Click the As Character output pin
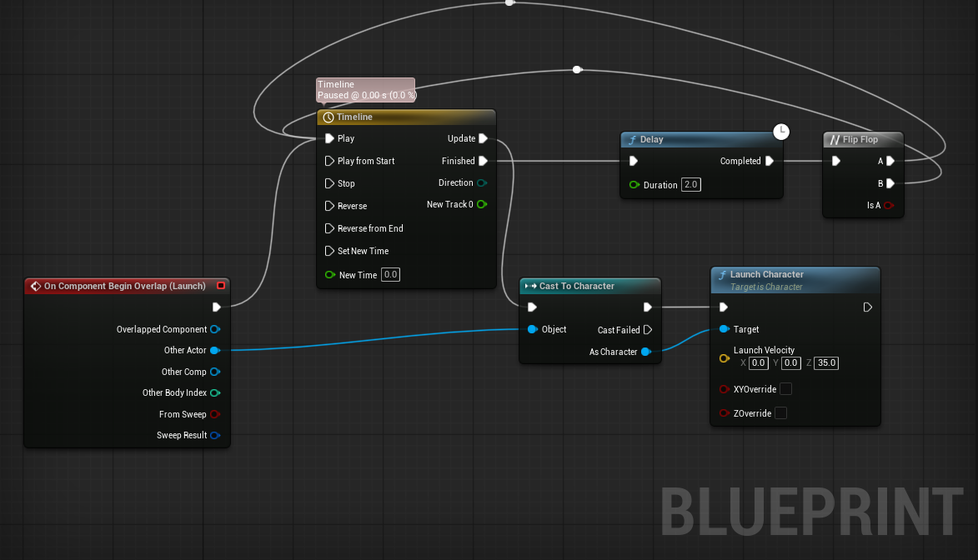Image resolution: width=978 pixels, height=560 pixels. [646, 352]
